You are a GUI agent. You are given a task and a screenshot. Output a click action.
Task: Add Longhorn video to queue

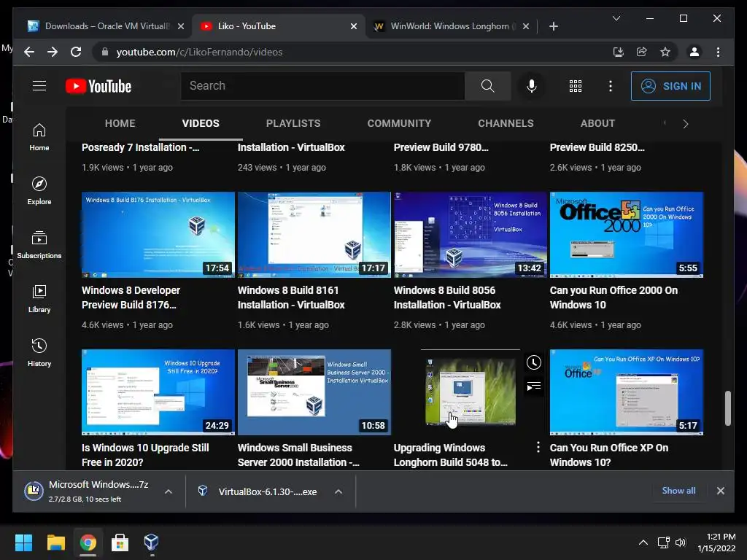[x=533, y=386]
